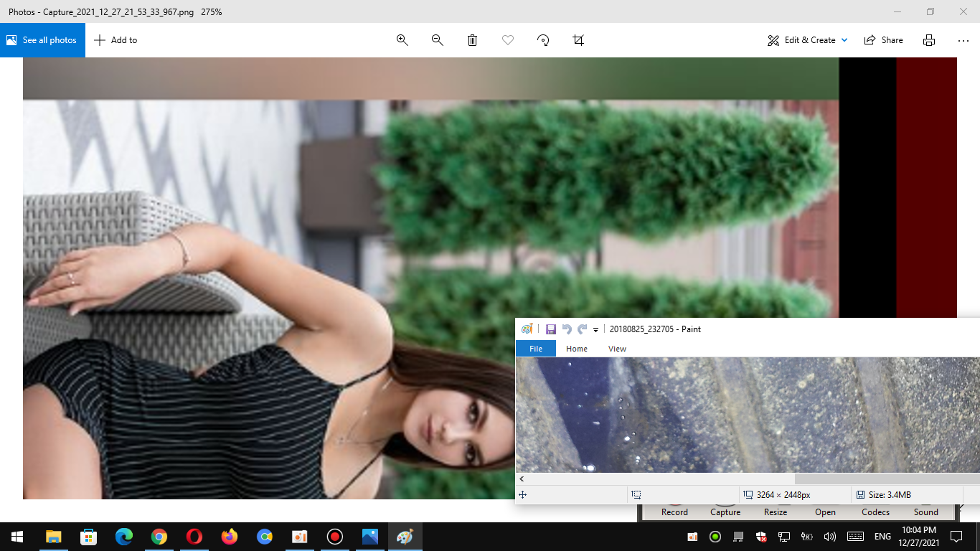Click the Redo arrow in Paint

coord(582,329)
